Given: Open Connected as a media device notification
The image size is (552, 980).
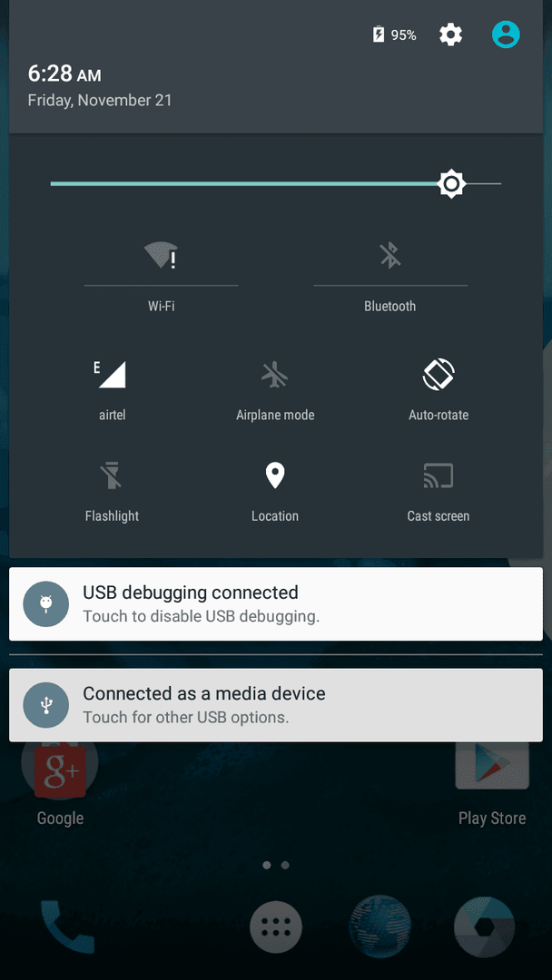Looking at the screenshot, I should click(276, 705).
